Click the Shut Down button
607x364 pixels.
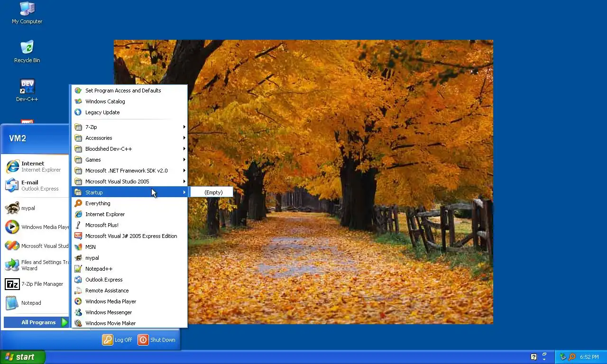(156, 340)
